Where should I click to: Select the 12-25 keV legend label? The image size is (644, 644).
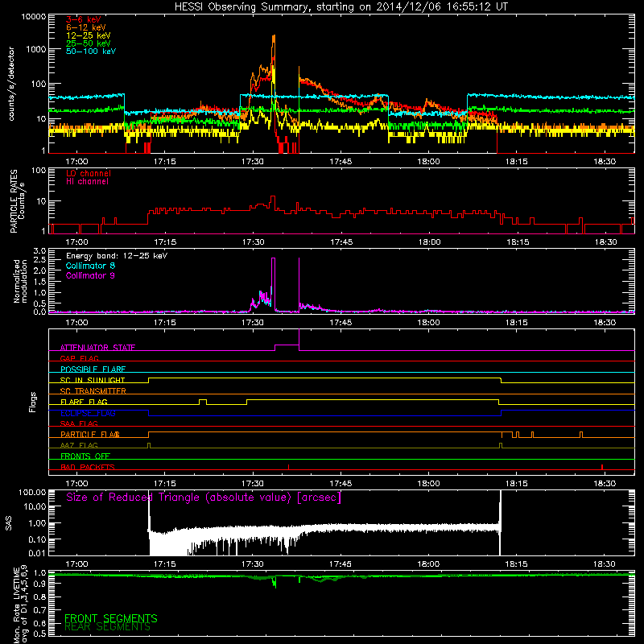coord(89,35)
